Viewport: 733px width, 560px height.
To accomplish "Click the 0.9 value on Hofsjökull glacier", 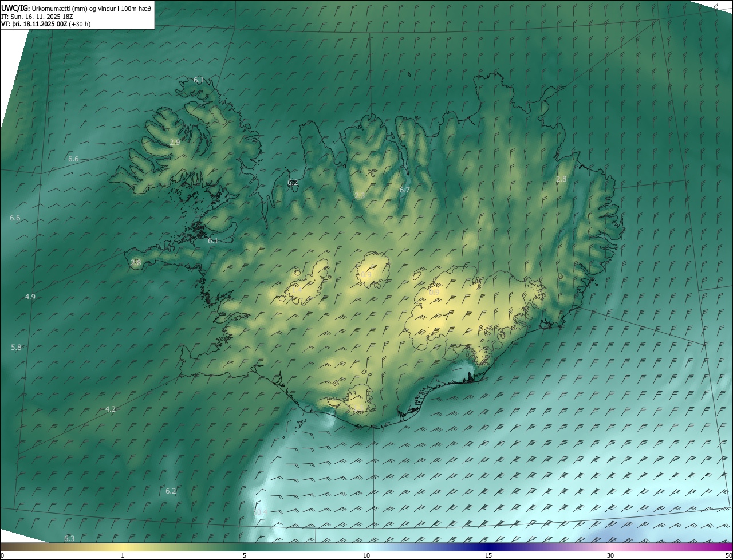I will pos(365,275).
